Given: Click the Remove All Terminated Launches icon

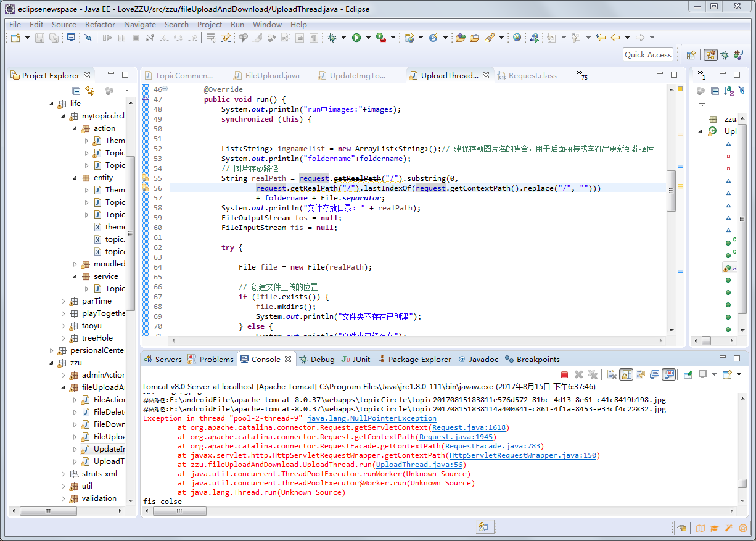Looking at the screenshot, I should pyautogui.click(x=593, y=374).
